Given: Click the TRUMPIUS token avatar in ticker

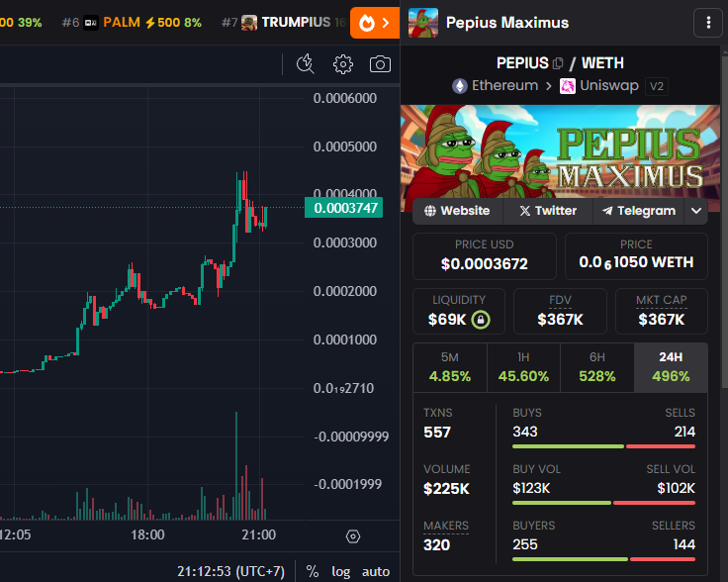Looking at the screenshot, I should point(249,23).
